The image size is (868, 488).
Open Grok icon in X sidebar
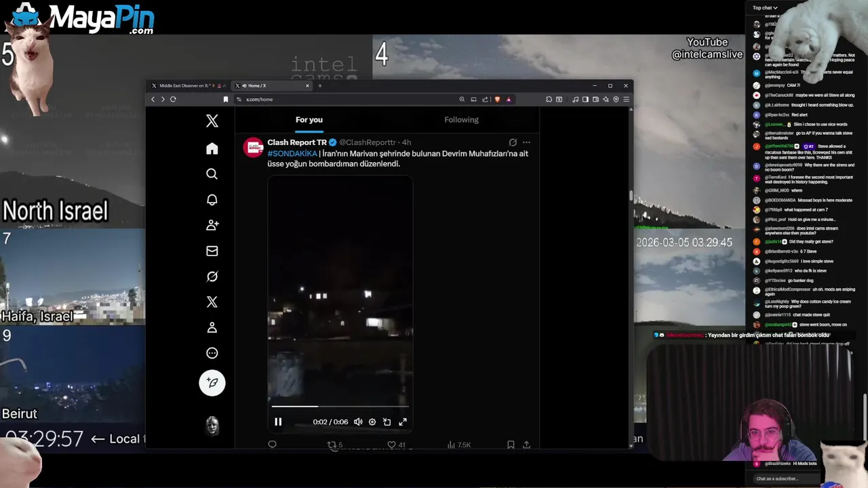(212, 277)
